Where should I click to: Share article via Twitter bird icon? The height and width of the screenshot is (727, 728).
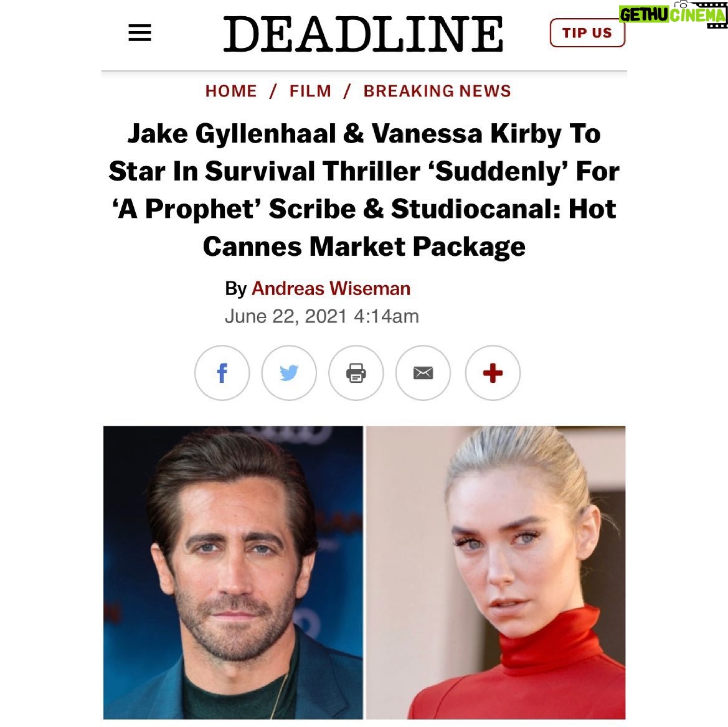click(x=289, y=373)
